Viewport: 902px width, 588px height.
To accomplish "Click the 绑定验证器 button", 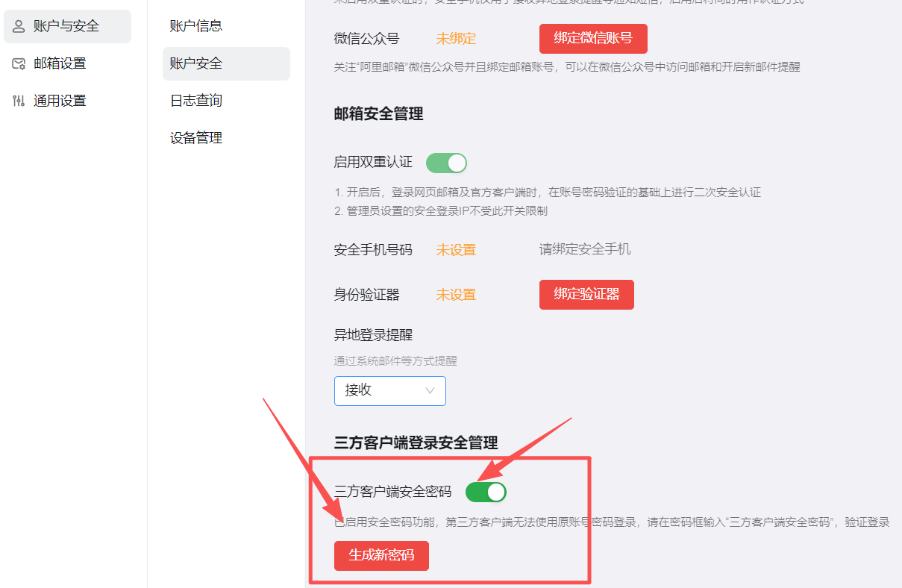I will click(586, 294).
